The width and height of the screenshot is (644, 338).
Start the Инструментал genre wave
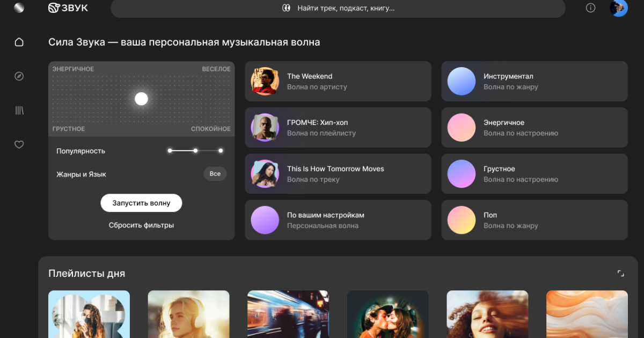tap(534, 81)
